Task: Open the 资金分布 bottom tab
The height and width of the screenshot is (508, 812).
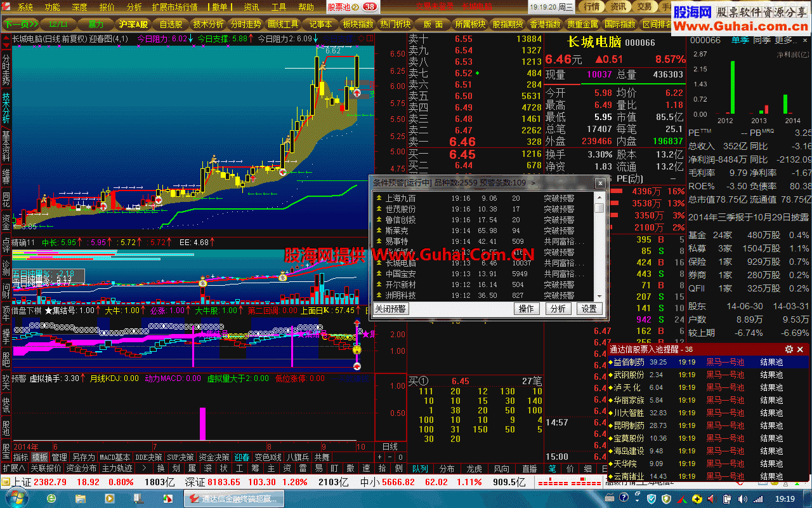Action: click(x=81, y=469)
